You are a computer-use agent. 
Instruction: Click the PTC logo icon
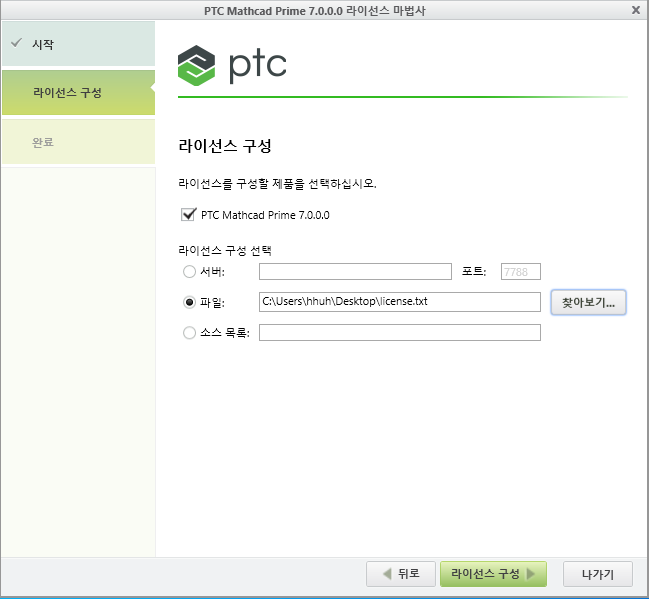[x=196, y=65]
